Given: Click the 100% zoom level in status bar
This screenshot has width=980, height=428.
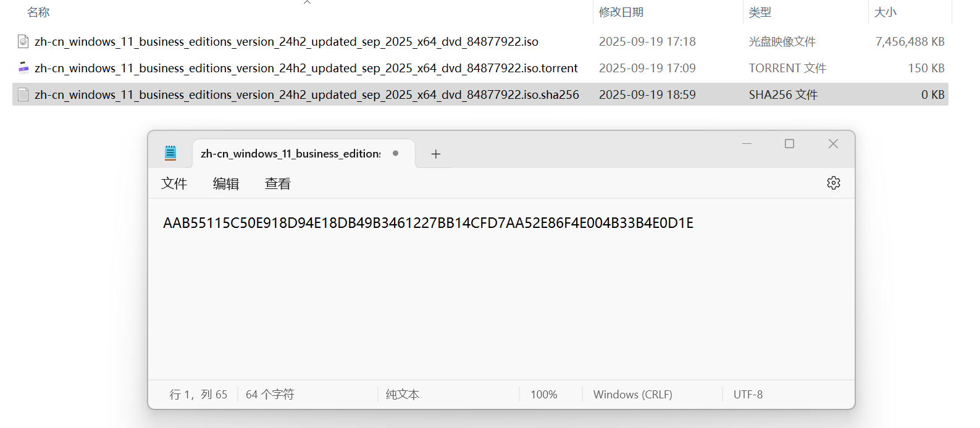Looking at the screenshot, I should coord(543,394).
